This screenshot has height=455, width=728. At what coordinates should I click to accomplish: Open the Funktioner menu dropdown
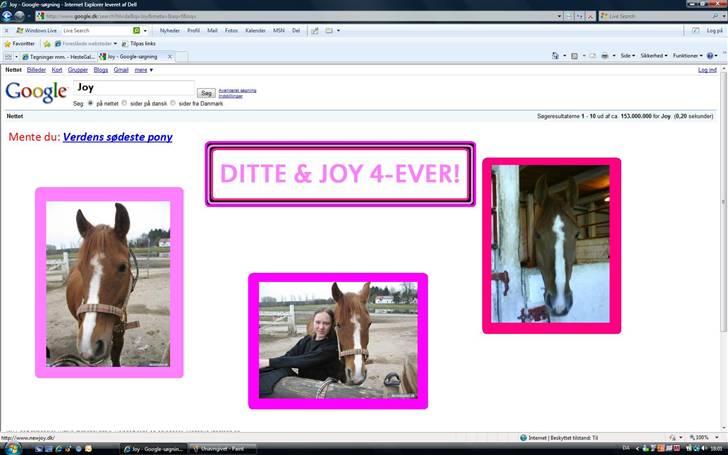pyautogui.click(x=688, y=56)
